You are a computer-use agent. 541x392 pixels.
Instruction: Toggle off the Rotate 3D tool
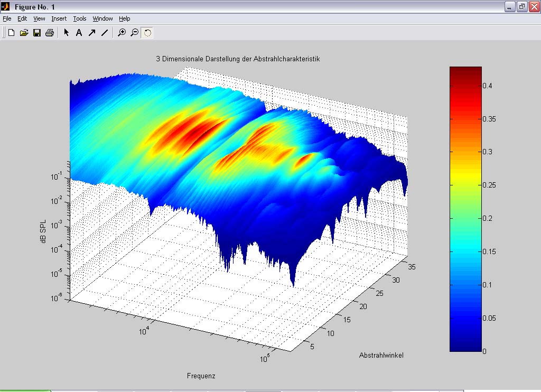tap(147, 33)
